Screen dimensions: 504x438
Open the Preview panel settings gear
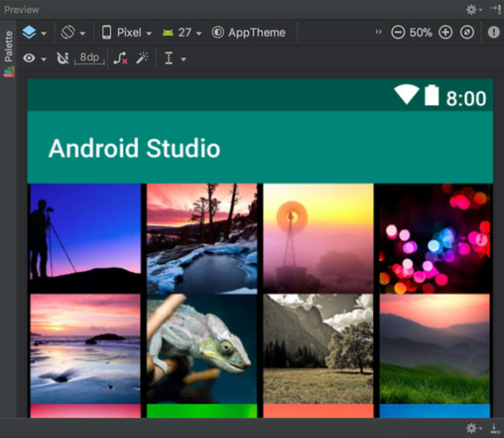point(474,10)
